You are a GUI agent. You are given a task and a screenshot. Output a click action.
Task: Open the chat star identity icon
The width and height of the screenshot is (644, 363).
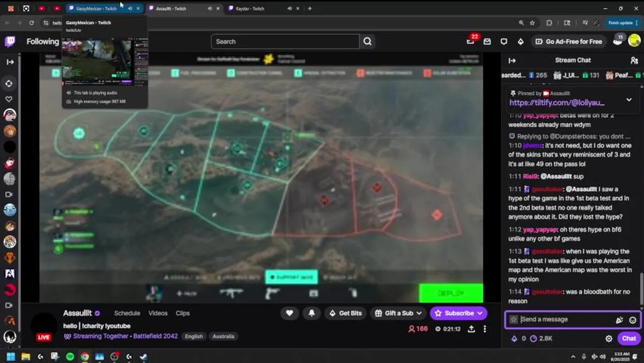[513, 320]
